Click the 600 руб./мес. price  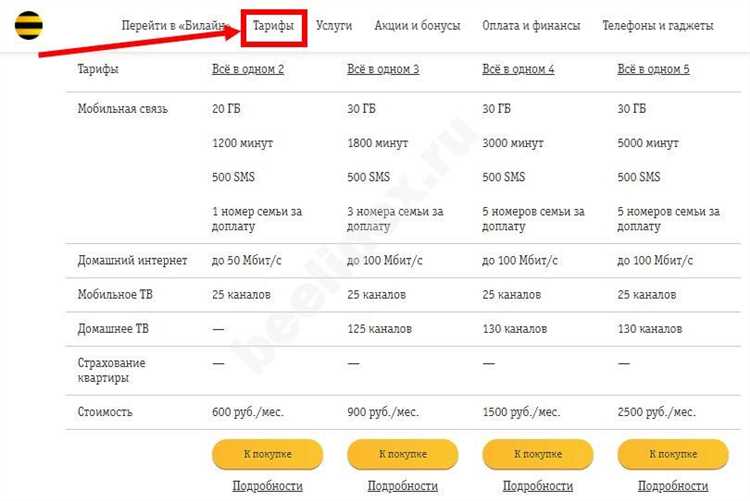point(248,412)
